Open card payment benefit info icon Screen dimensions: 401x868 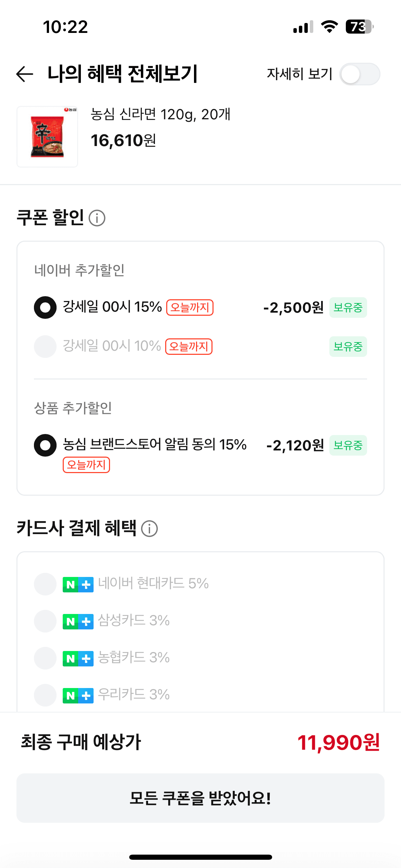coord(149,528)
